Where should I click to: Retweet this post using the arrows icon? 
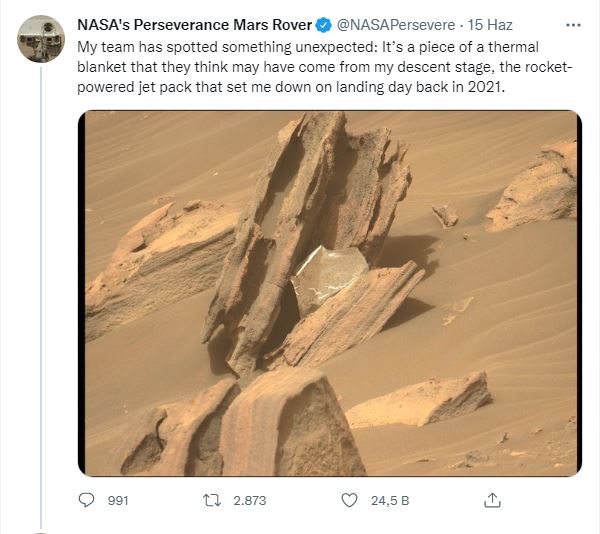tap(212, 500)
